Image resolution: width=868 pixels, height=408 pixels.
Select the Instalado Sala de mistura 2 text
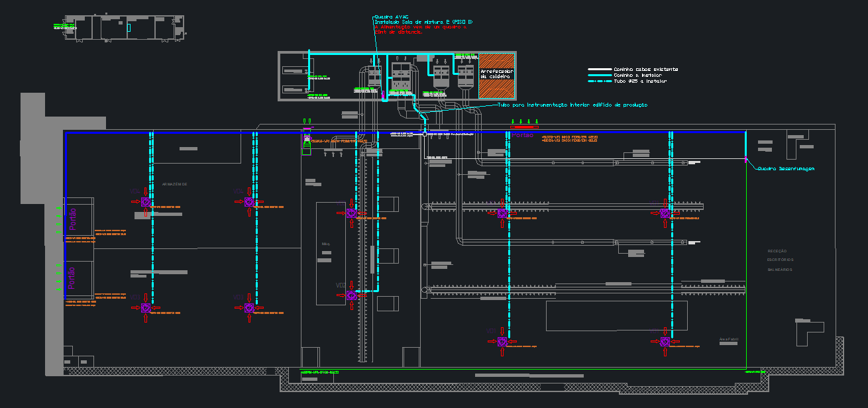point(424,22)
